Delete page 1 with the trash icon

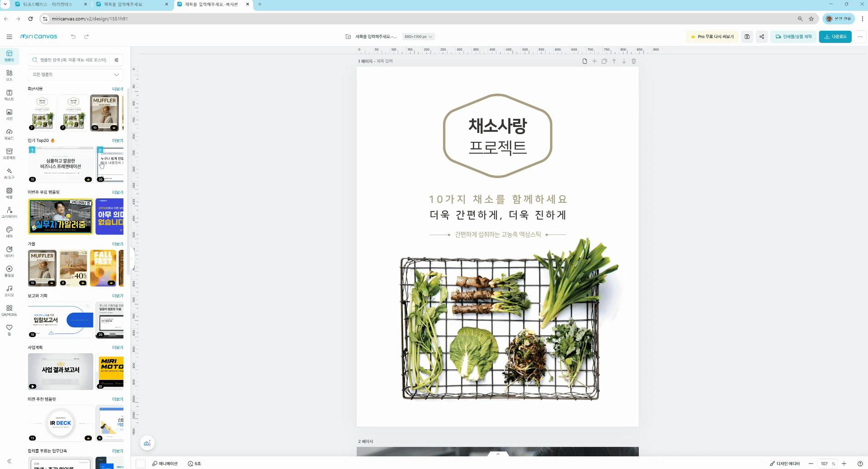click(634, 61)
